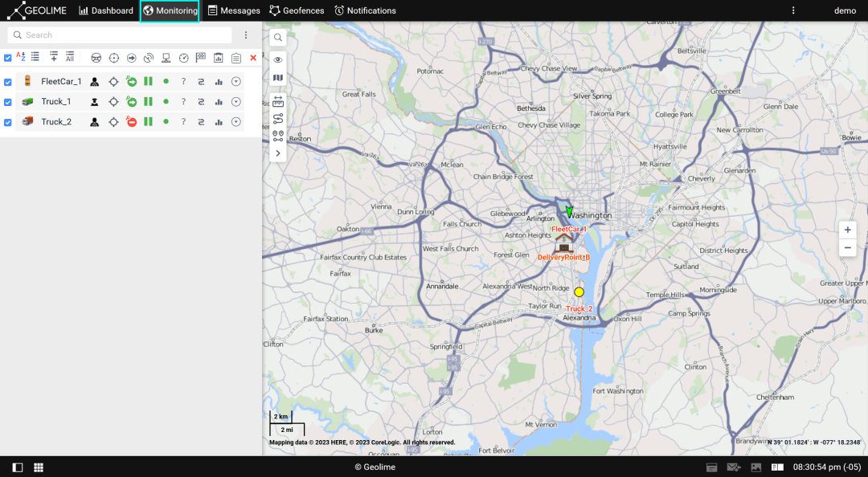Screen dimensions: 868x477
Task: Toggle map visibility with the eye icon
Action: coord(278,59)
